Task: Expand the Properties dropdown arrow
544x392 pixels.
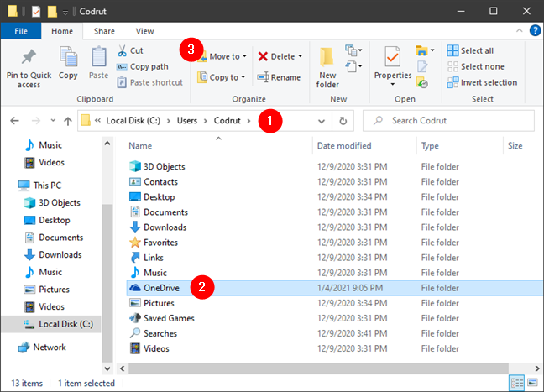Action: 393,84
